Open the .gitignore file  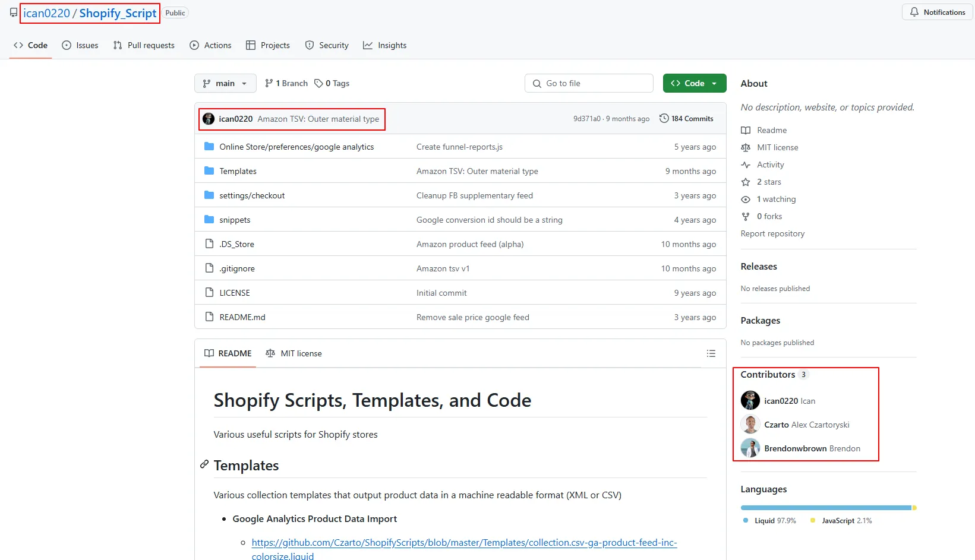(x=237, y=268)
